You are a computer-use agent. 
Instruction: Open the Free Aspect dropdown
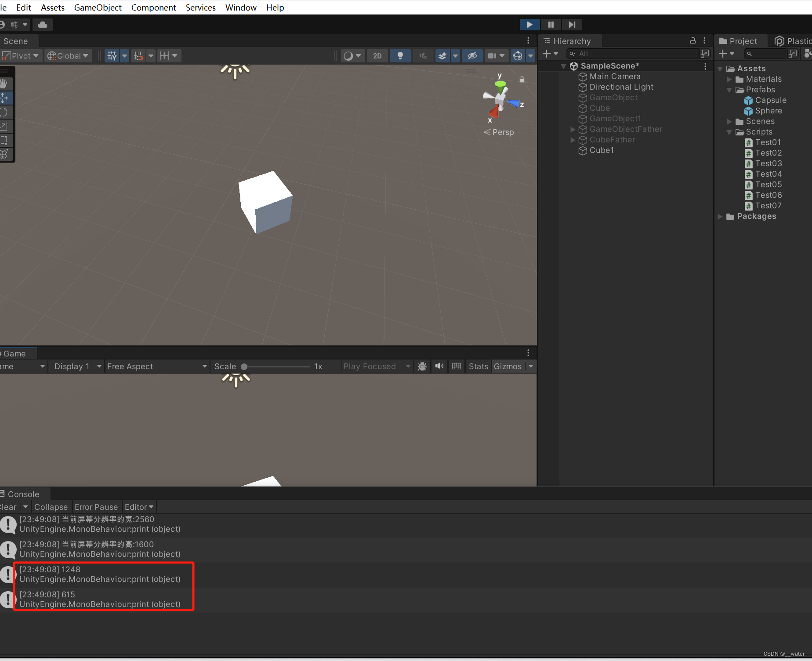click(x=157, y=366)
